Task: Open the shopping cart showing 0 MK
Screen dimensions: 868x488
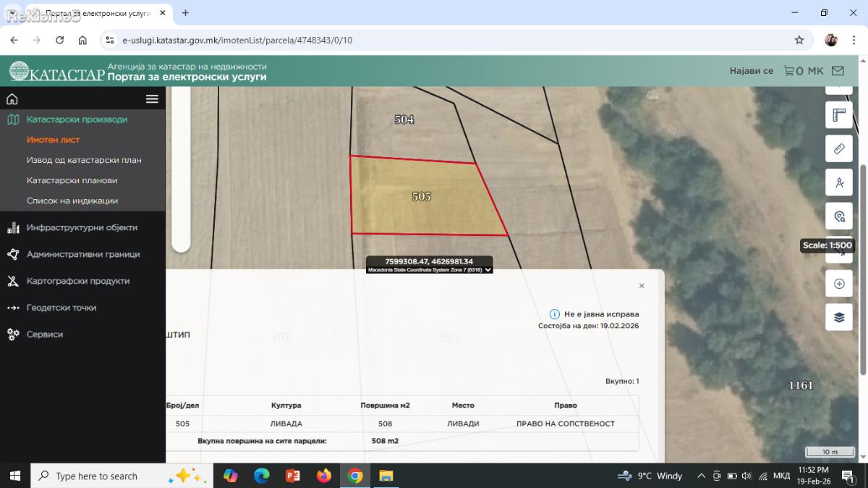Action: click(x=804, y=71)
